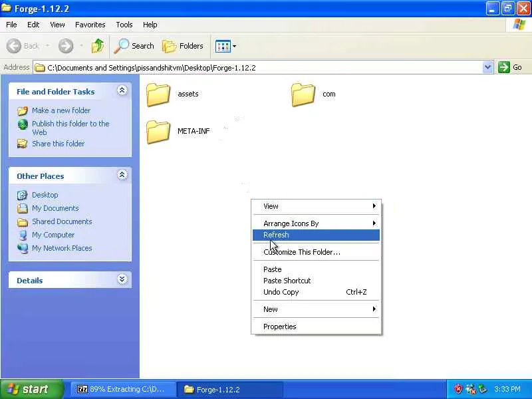Click the security shield tray icon
Screen dimensions: 532x399
coord(458,389)
